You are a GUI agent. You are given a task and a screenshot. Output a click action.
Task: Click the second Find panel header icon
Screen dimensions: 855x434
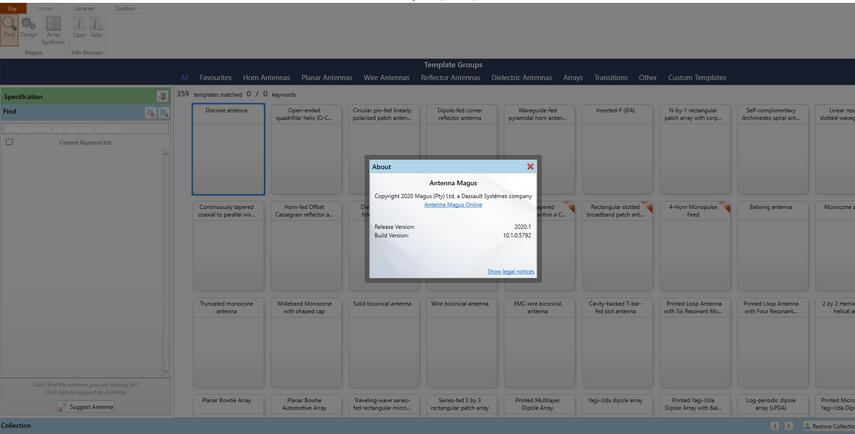click(x=163, y=113)
